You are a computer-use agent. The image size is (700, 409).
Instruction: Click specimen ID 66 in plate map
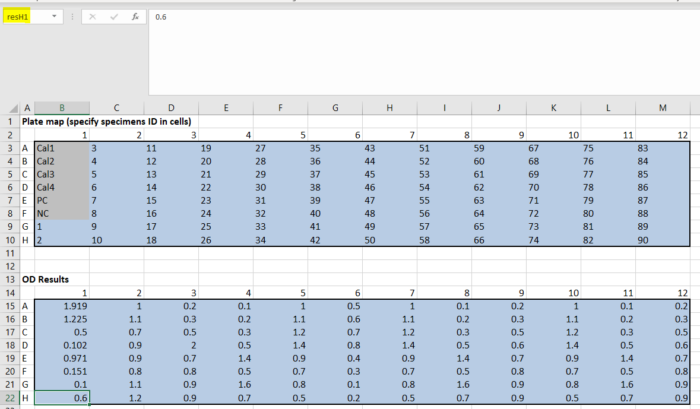(499, 240)
